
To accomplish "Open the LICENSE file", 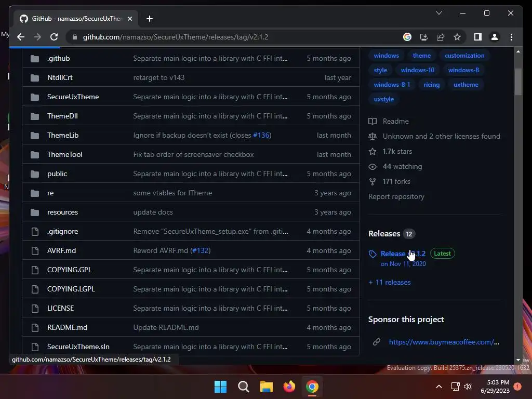I will click(60, 308).
